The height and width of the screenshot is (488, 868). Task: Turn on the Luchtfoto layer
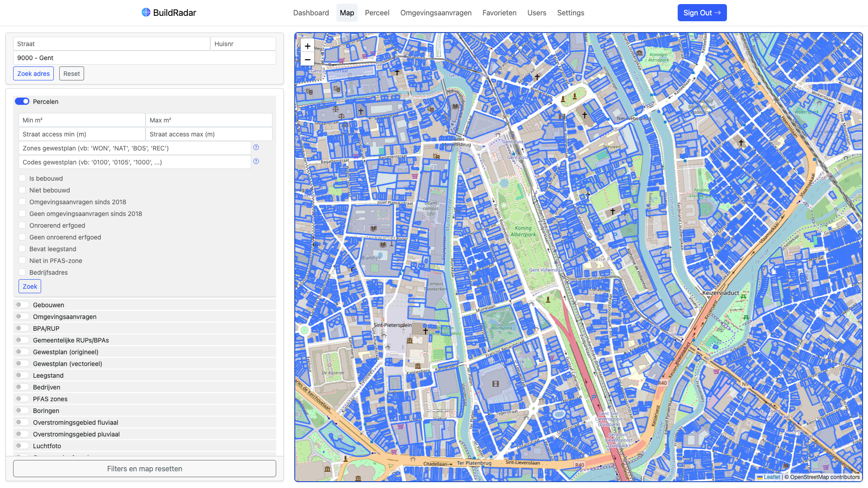click(22, 446)
